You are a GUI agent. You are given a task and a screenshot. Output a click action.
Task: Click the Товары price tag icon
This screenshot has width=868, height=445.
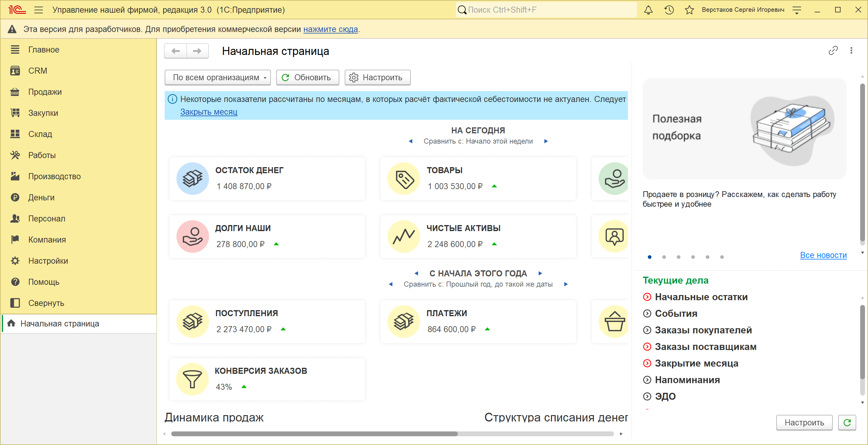click(x=404, y=179)
